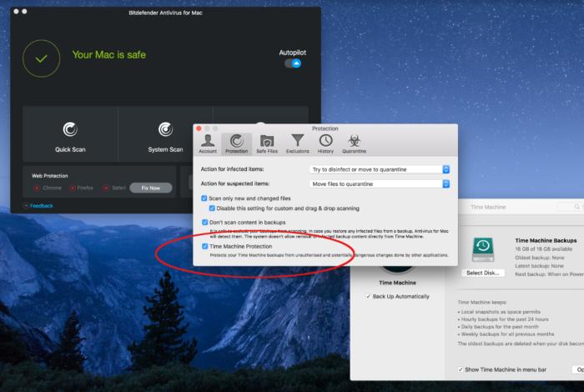Click the Action for suspected items label
584x392 pixels.
tap(235, 183)
